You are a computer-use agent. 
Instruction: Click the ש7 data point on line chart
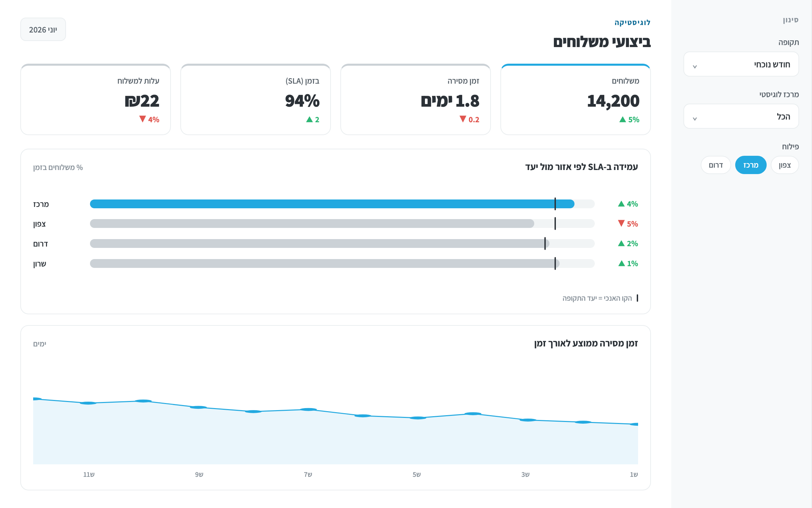tap(308, 409)
